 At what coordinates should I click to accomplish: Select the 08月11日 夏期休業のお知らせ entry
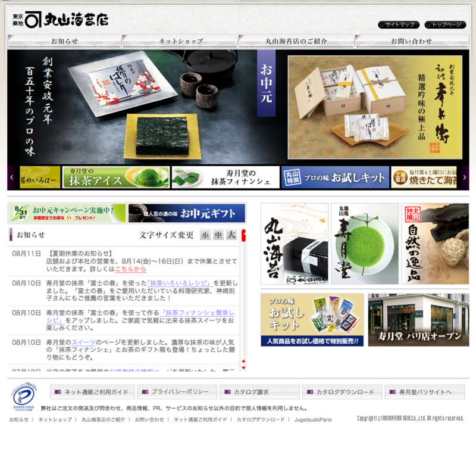click(124, 261)
